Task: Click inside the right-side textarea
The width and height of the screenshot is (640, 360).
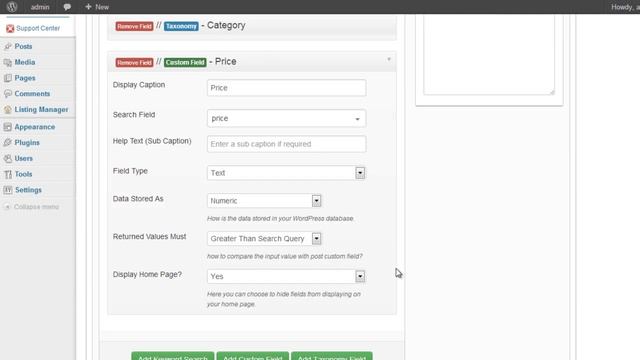Action: 489,55
